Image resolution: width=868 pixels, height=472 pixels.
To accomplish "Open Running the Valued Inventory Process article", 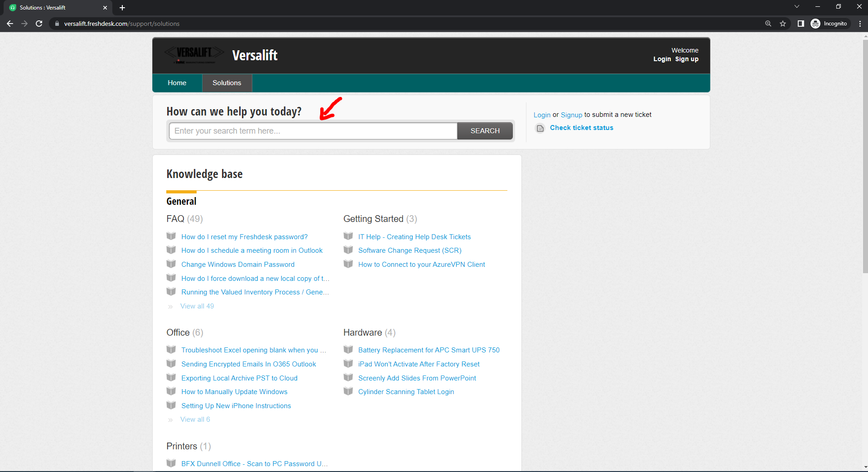I will 255,292.
